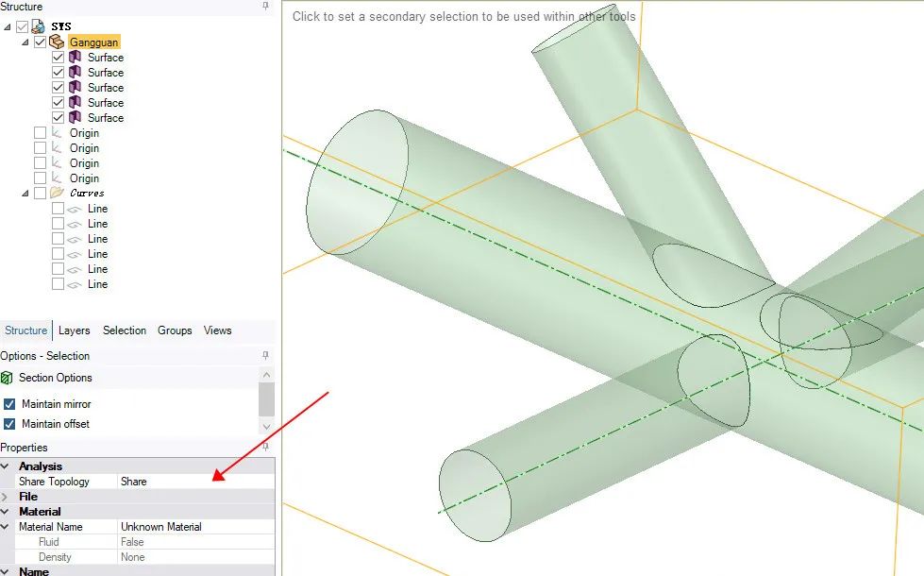Select the second Origin label
Image resolution: width=924 pixels, height=576 pixels.
(84, 148)
